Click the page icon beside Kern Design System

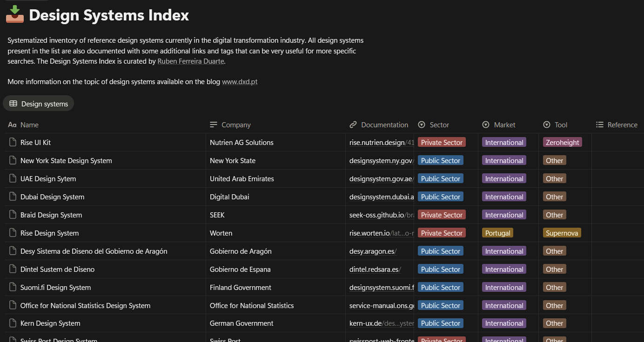coord(13,323)
